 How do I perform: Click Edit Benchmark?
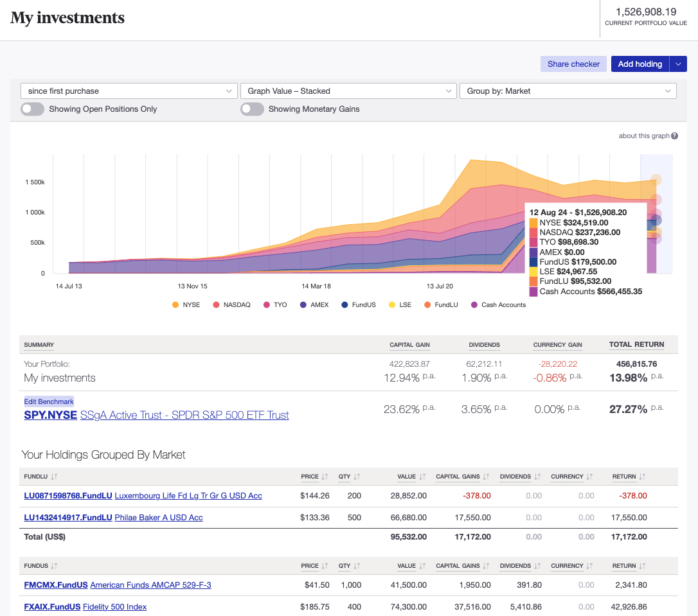point(49,401)
